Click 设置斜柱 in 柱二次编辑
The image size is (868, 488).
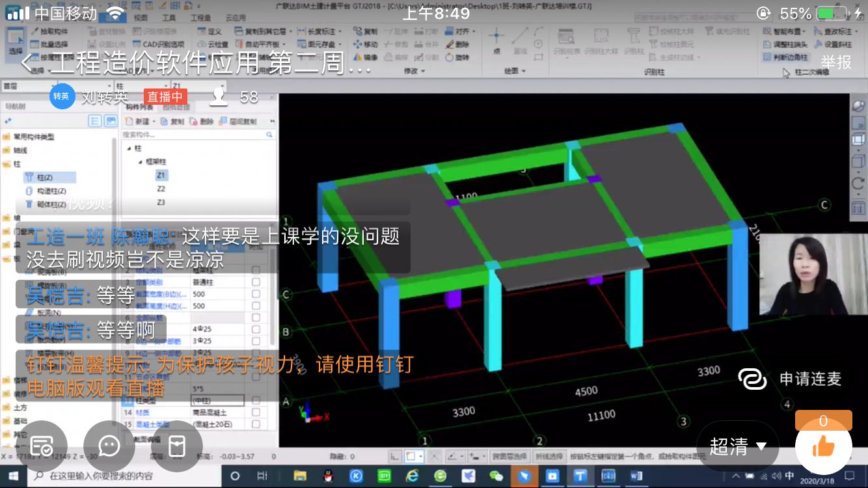click(834, 44)
